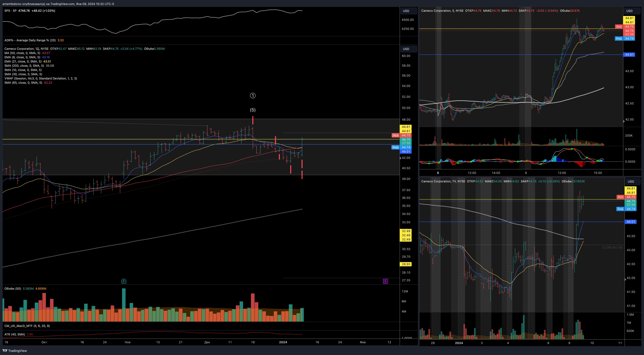Click the 60.00 level on the daily price axis

click(406, 56)
